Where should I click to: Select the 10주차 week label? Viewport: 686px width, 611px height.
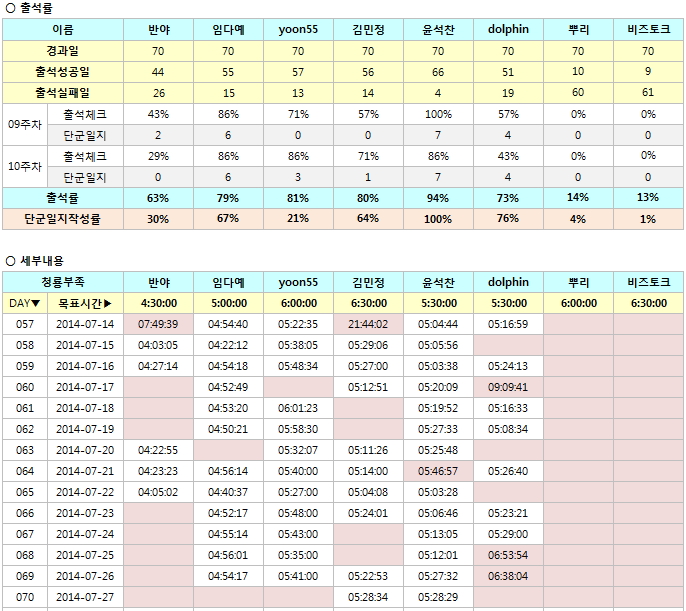[25, 167]
